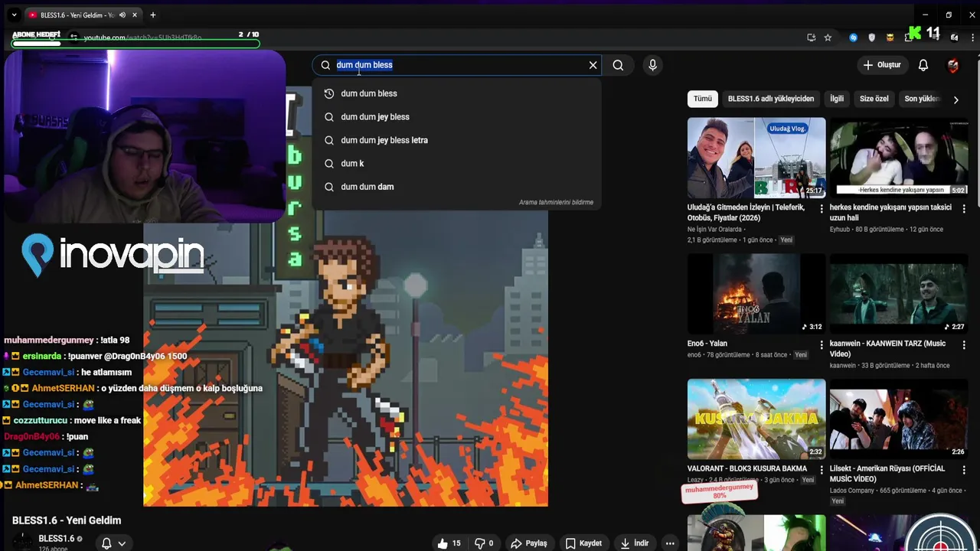This screenshot has height=551, width=980.
Task: Open options for Uludağ'a Gitmeden video
Action: point(822,208)
